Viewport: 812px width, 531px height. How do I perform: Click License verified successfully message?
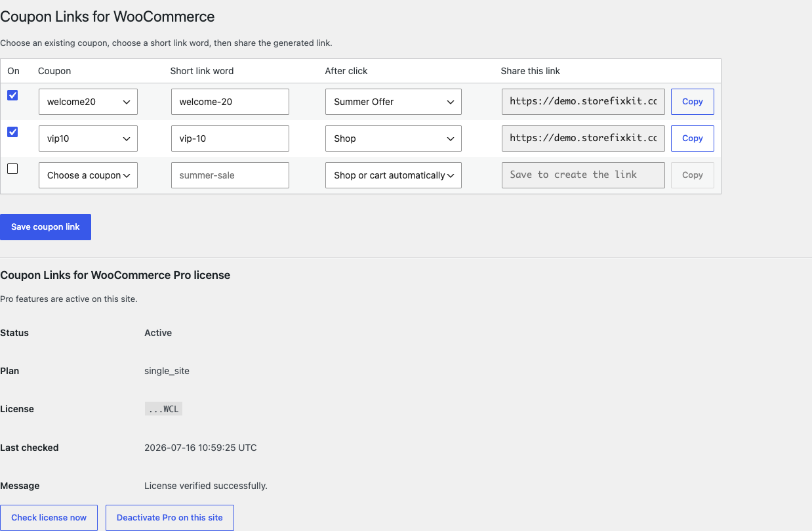click(x=206, y=486)
